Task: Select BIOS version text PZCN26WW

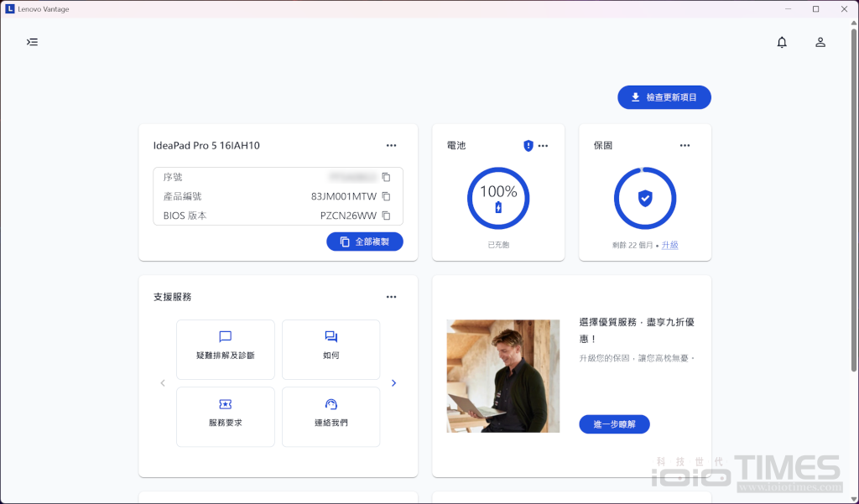Action: pyautogui.click(x=348, y=216)
